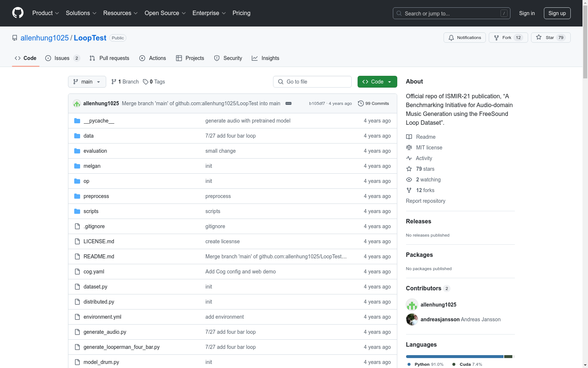Viewport: 588px width, 368px height.
Task: Click the tag icon next to 0 Tags
Action: 146,82
